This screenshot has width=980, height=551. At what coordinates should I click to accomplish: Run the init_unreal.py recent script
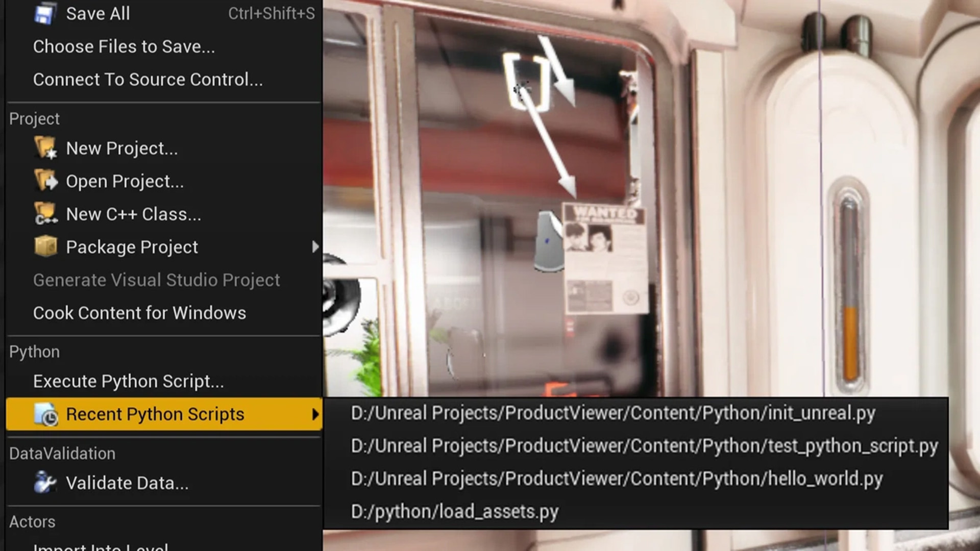pos(612,413)
